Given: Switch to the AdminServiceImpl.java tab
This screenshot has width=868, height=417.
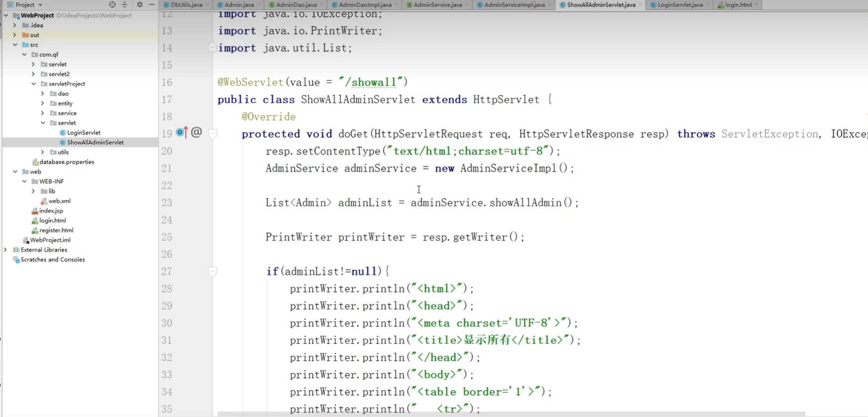Looking at the screenshot, I should click(x=514, y=5).
